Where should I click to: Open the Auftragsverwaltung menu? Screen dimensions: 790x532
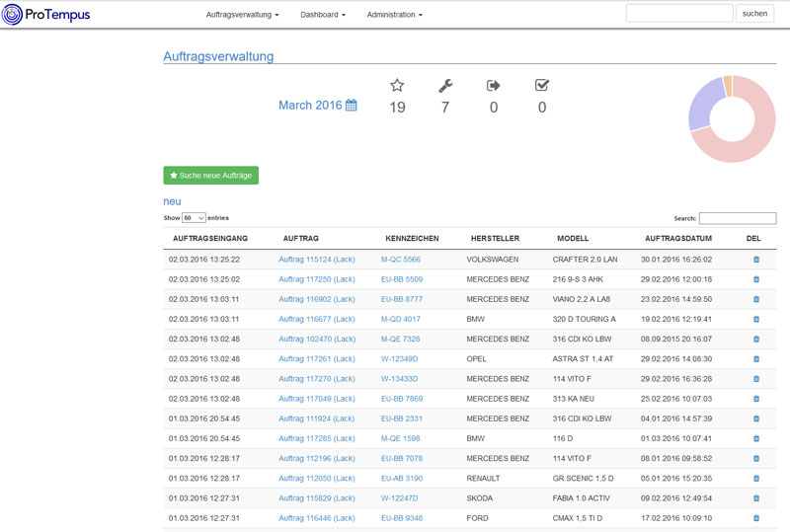(x=242, y=15)
